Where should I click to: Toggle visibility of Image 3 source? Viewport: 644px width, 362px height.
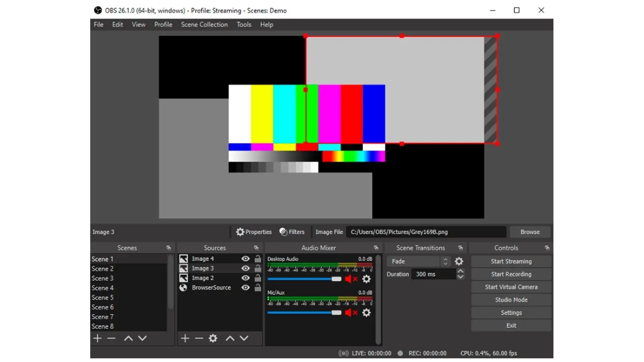[x=246, y=268]
